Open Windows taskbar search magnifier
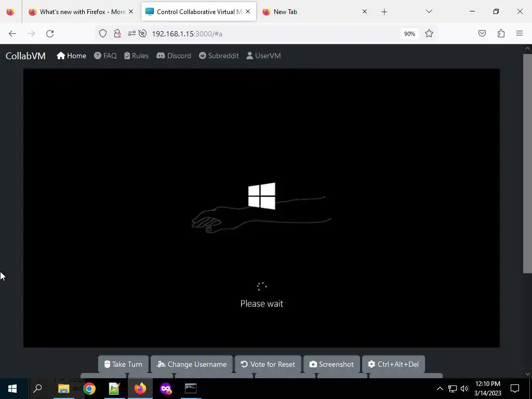532x399 pixels. [x=37, y=389]
